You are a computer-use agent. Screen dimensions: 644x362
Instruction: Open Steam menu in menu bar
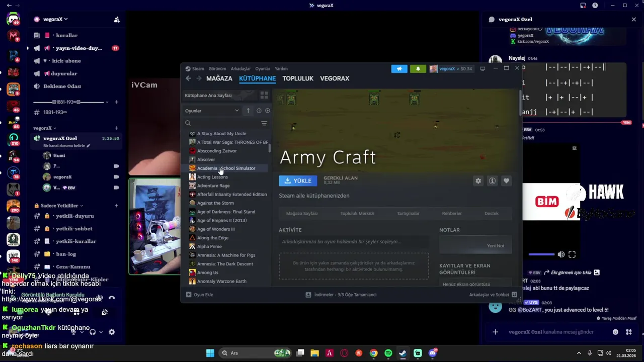195,69
